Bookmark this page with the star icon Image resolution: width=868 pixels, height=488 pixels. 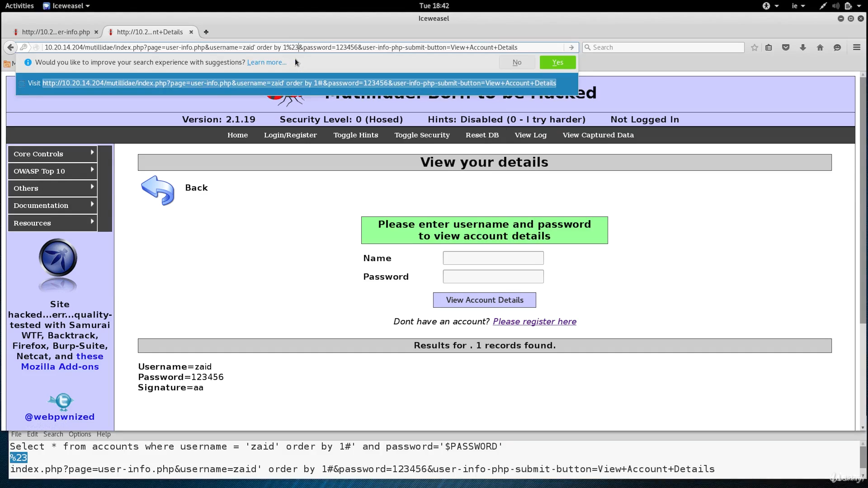755,47
